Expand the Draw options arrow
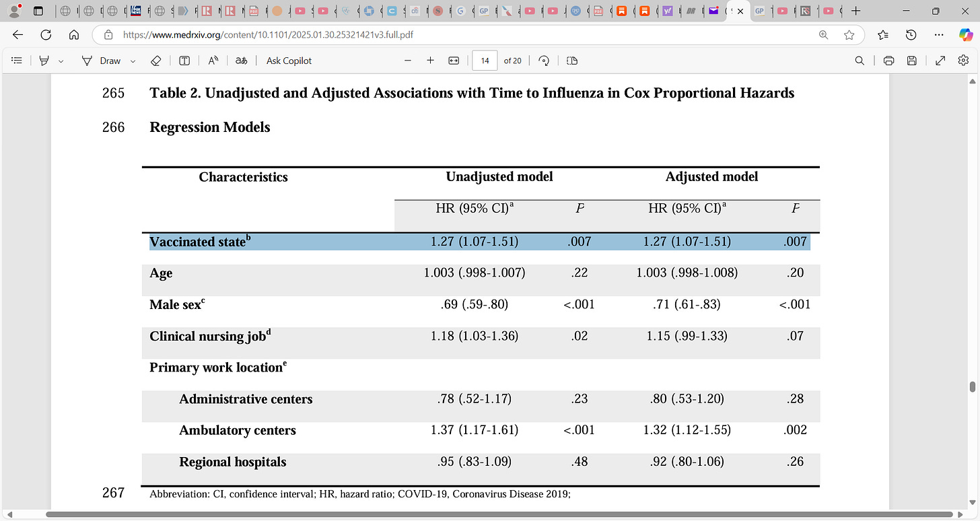The image size is (980, 521). pyautogui.click(x=133, y=61)
